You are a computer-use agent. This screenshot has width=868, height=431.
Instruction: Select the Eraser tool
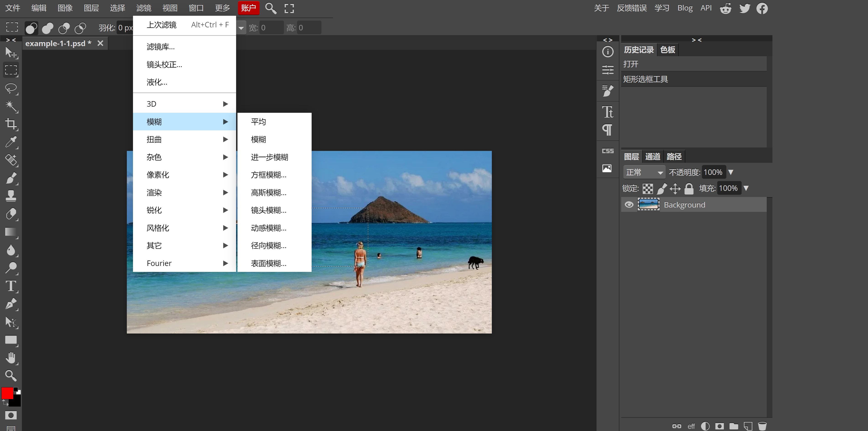[x=11, y=214]
